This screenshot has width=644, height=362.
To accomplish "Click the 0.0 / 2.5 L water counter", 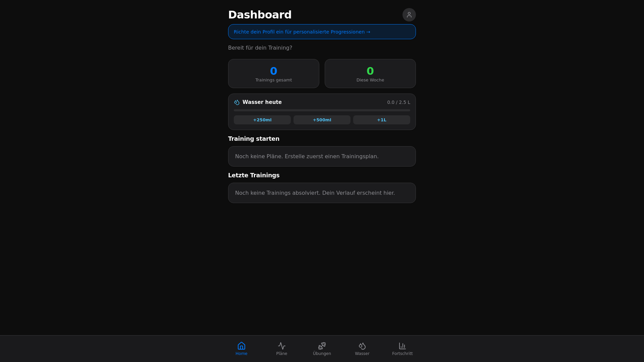I will coord(398,102).
